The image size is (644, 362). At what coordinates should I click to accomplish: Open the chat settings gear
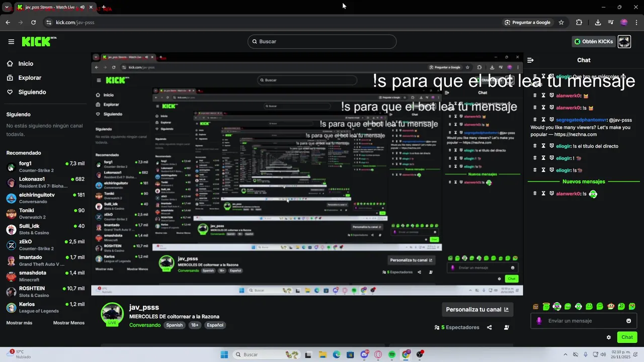(609, 337)
